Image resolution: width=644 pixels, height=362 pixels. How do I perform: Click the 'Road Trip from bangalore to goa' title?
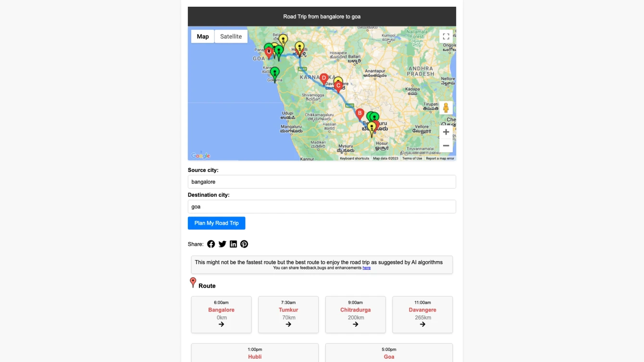coord(322,16)
